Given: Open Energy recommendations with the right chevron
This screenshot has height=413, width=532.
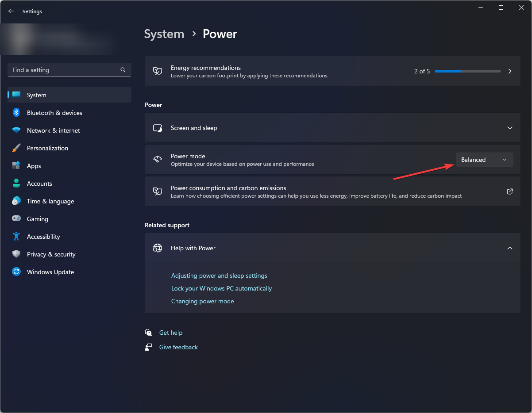Looking at the screenshot, I should pyautogui.click(x=510, y=71).
